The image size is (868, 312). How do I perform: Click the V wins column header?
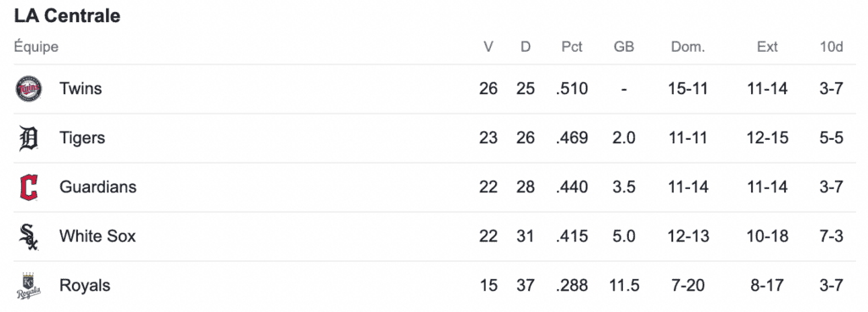pos(488,47)
